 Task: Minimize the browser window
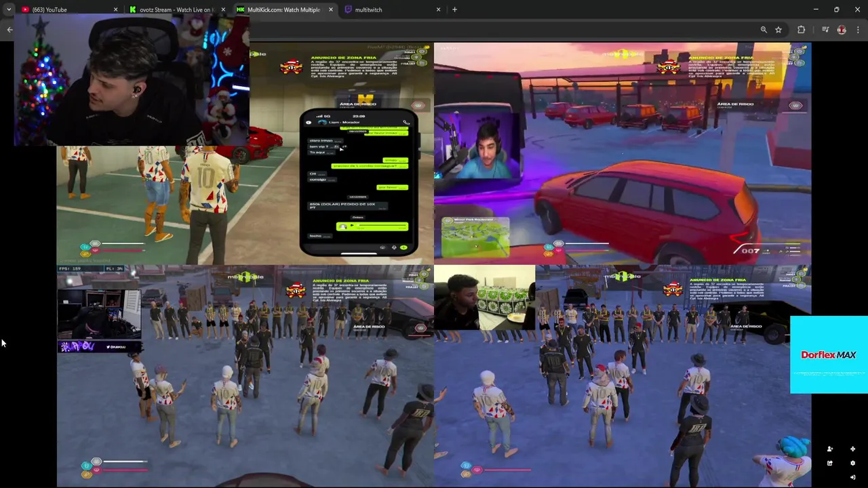816,9
